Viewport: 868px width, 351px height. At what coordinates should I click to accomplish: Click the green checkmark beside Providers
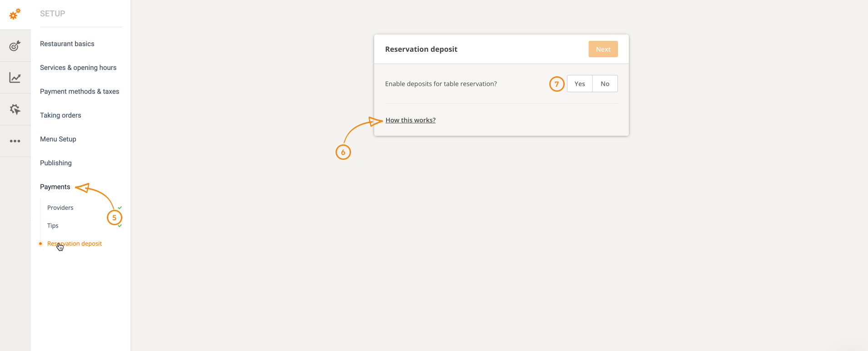click(x=120, y=208)
